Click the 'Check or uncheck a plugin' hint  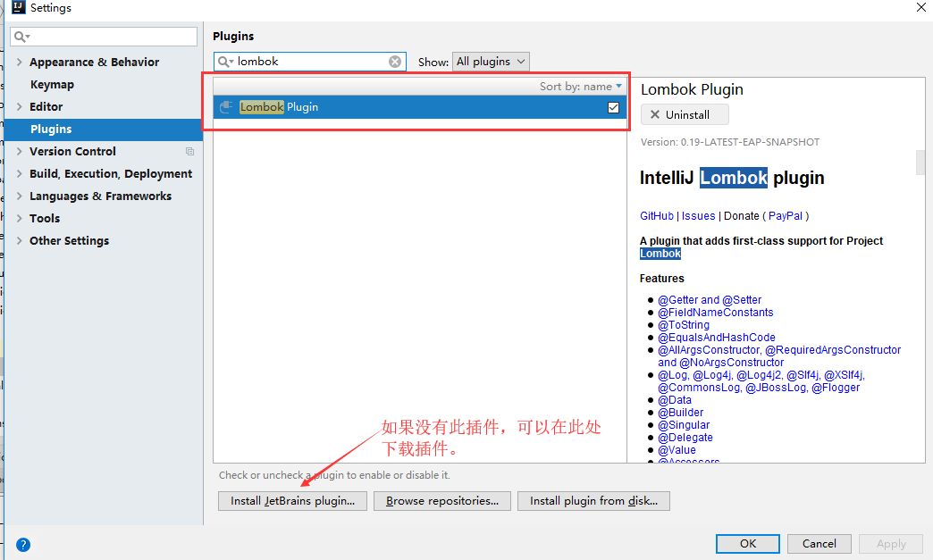[x=334, y=475]
